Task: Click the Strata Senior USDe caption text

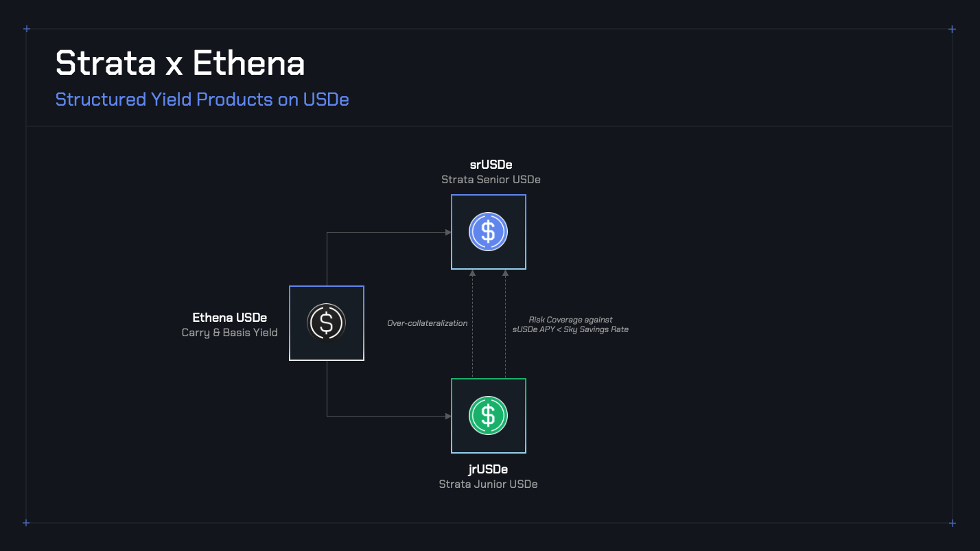Action: click(x=490, y=179)
